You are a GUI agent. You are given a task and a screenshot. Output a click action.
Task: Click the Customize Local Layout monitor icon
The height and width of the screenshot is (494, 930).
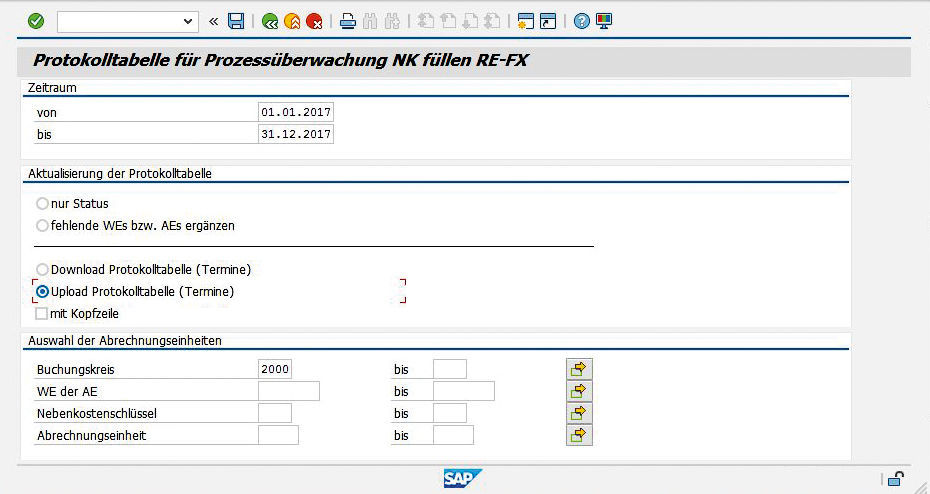coord(604,21)
